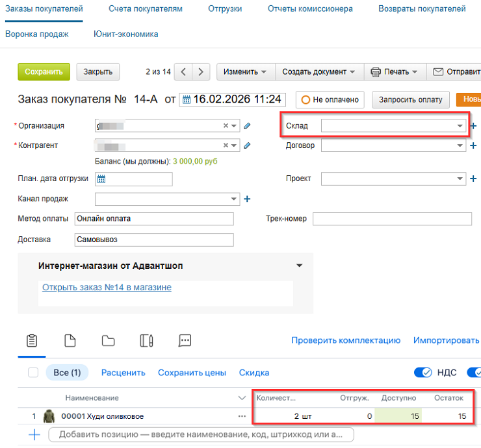The width and height of the screenshot is (481, 448).
Task: Select the files folder tab icon
Action: tap(109, 341)
